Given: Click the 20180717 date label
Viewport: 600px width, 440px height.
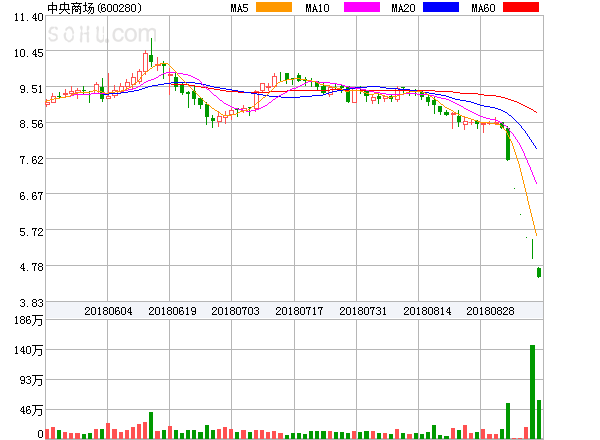Looking at the screenshot, I should [x=299, y=311].
